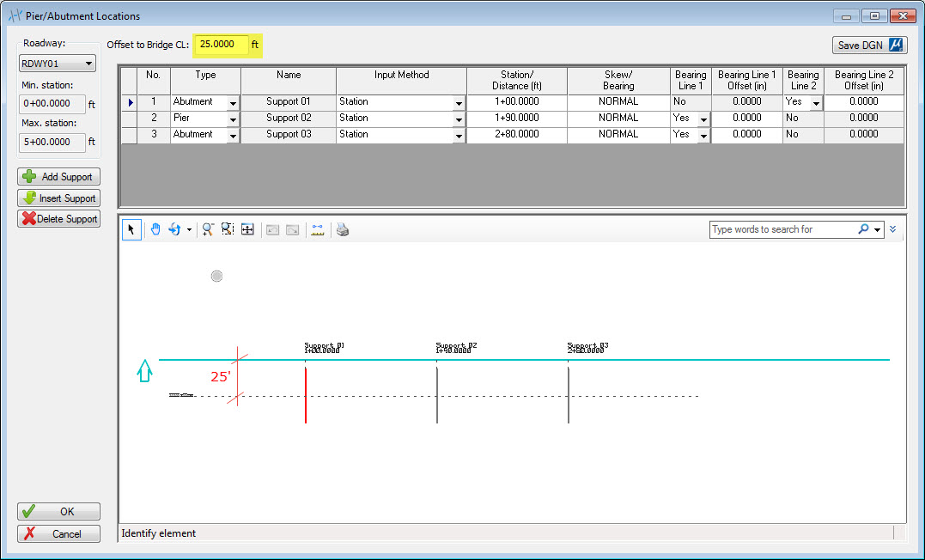Image resolution: width=925 pixels, height=560 pixels.
Task: Open Input Method dropdown for Support 01
Action: point(459,103)
